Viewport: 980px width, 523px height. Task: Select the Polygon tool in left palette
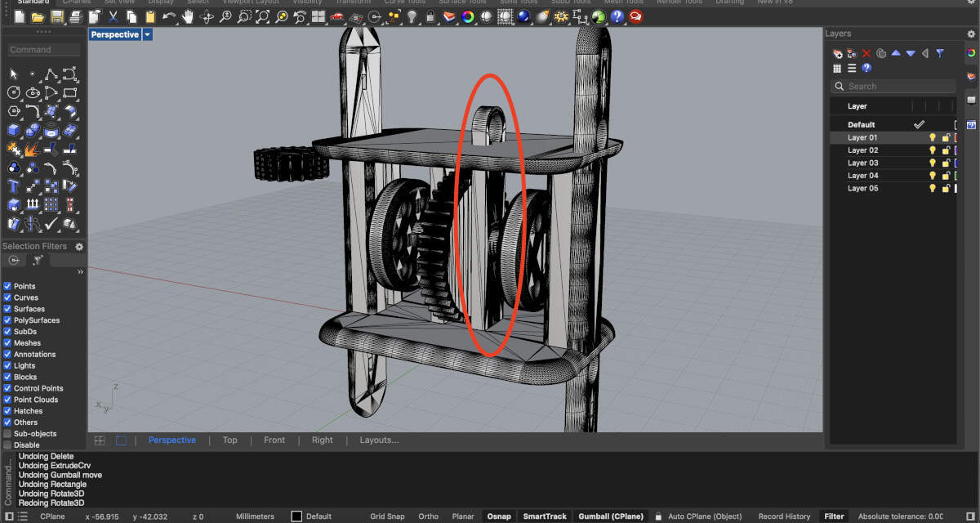coord(13,110)
